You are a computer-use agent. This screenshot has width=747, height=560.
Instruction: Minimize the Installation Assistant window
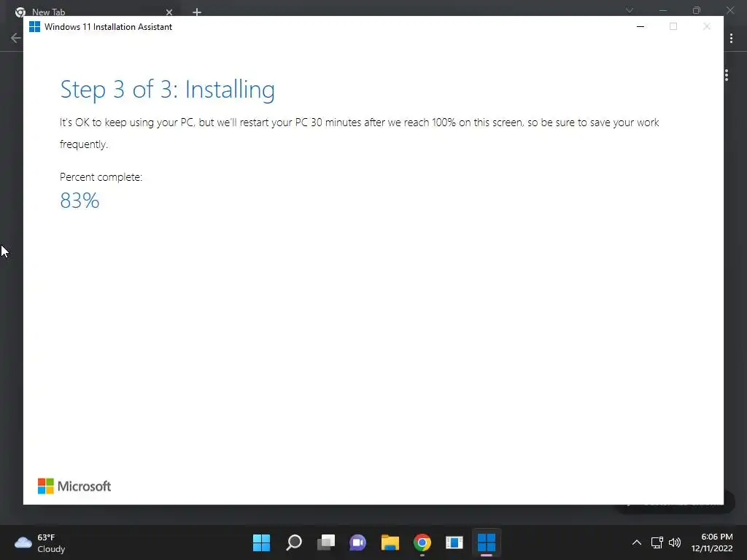pyautogui.click(x=640, y=27)
